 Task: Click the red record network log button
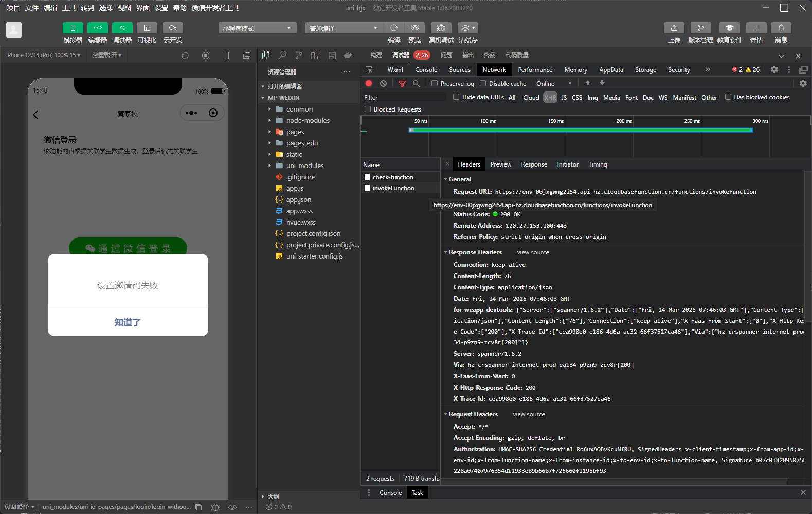369,83
